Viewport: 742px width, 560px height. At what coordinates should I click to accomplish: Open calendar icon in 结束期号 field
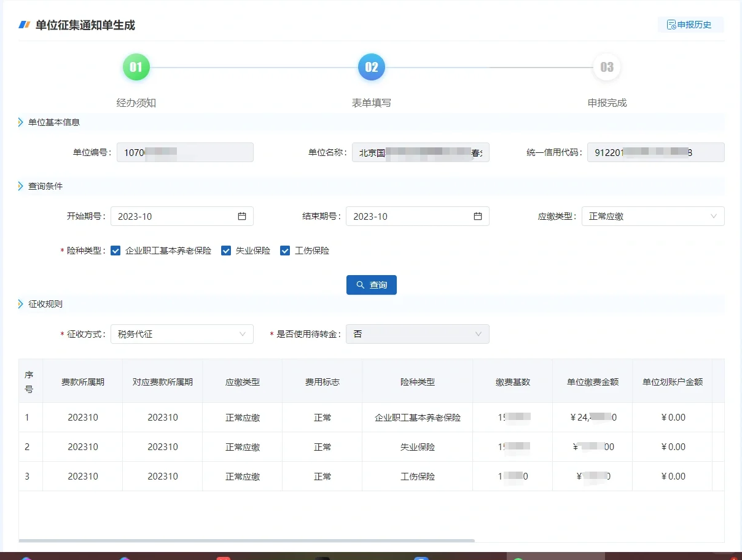(477, 216)
